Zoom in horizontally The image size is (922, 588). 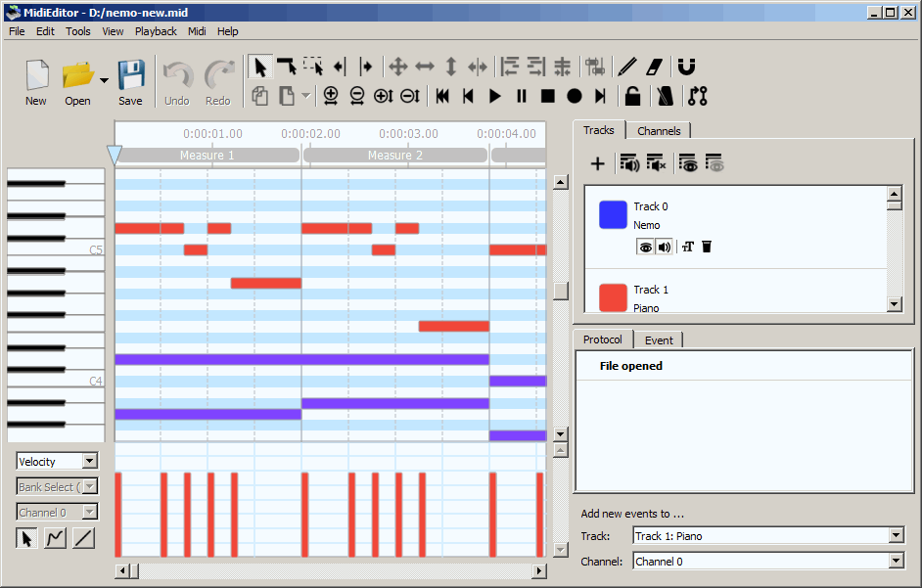tap(331, 96)
